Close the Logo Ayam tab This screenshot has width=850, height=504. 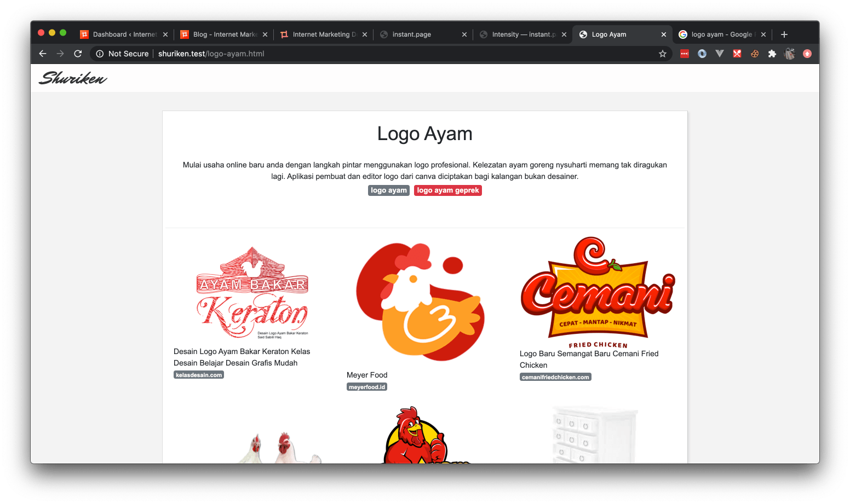(x=664, y=34)
